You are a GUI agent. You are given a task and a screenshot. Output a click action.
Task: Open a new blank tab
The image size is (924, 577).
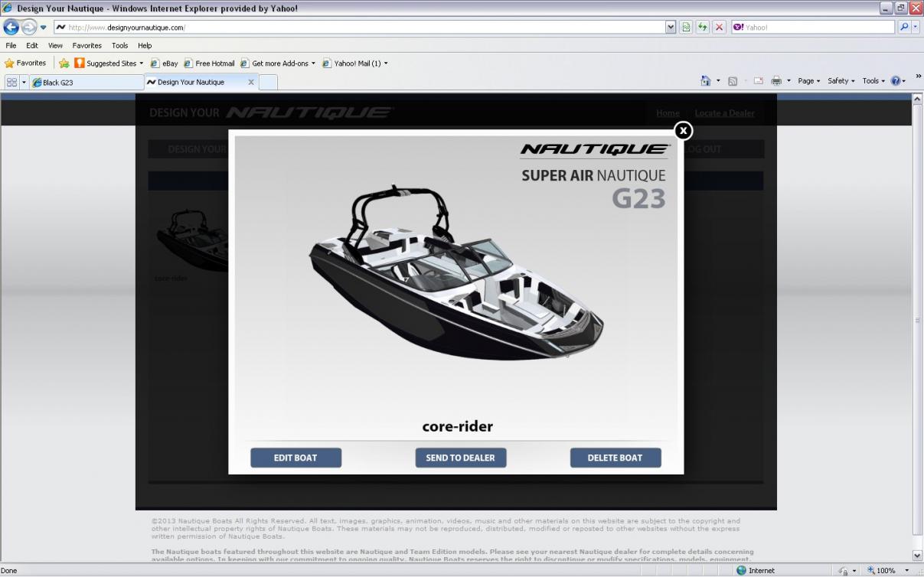(268, 82)
